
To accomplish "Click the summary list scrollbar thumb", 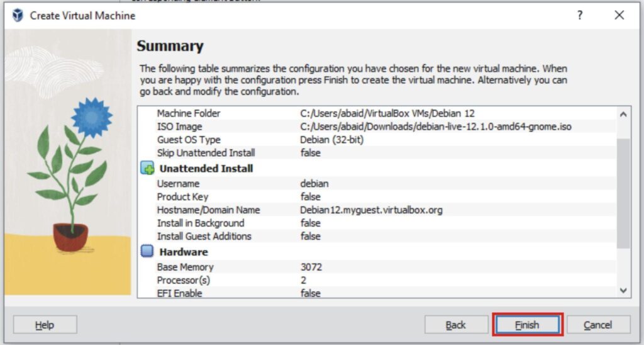I will click(623, 193).
